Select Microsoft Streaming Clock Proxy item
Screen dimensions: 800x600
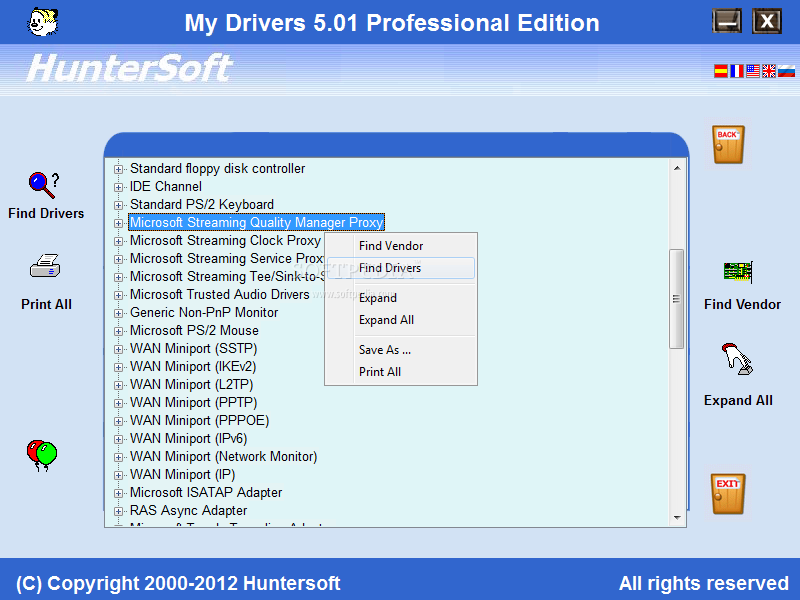[x=225, y=240]
